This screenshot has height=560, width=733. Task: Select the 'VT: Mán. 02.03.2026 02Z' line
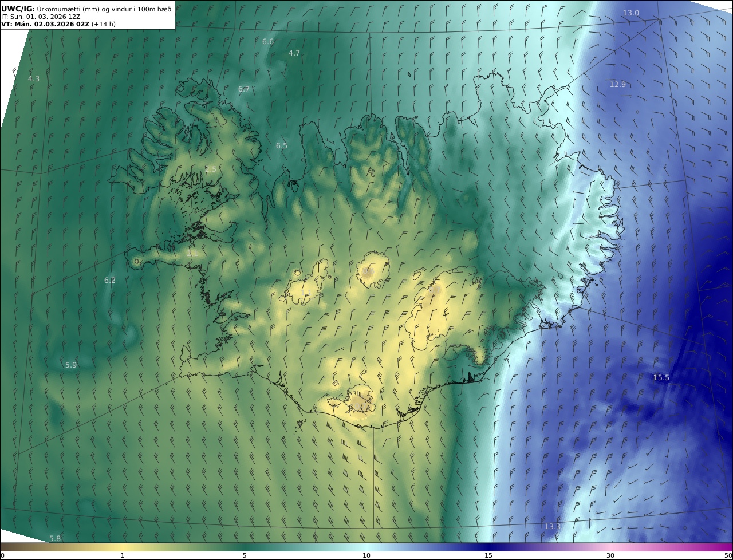[x=45, y=24]
